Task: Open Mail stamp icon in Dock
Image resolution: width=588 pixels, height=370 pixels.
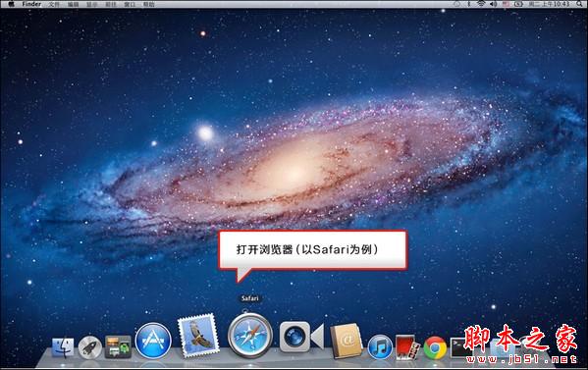Action: (198, 335)
